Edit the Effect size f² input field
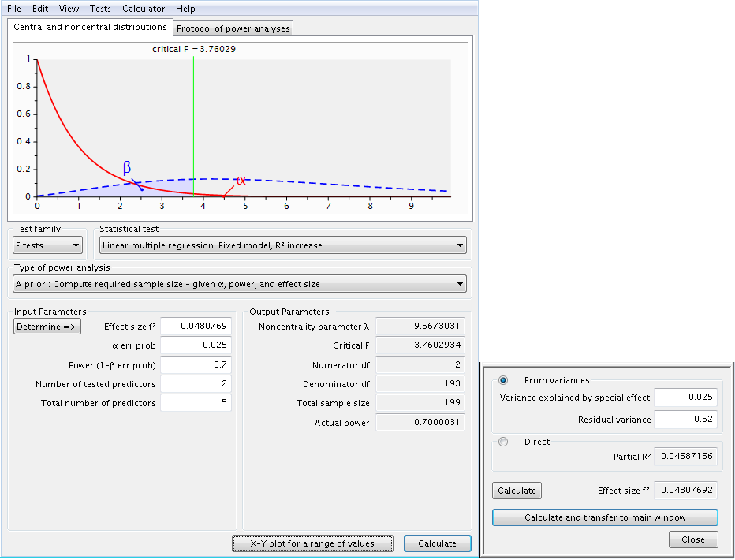The width and height of the screenshot is (735, 560). point(195,326)
